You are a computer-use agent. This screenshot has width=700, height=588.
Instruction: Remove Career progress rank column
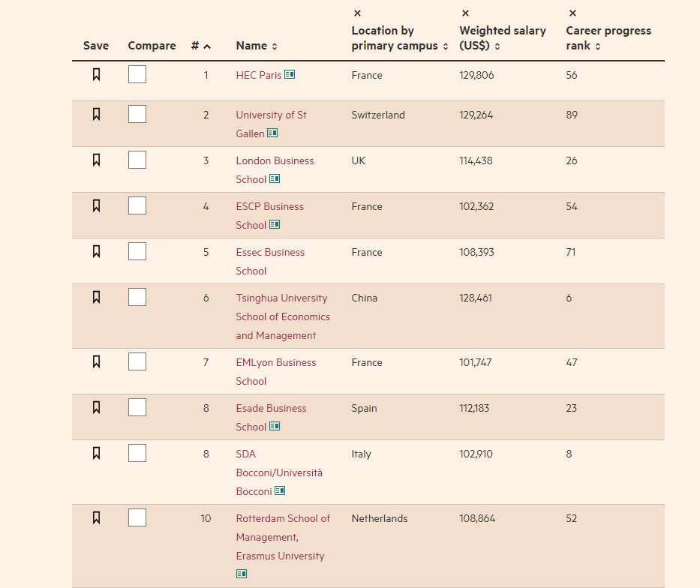572,13
